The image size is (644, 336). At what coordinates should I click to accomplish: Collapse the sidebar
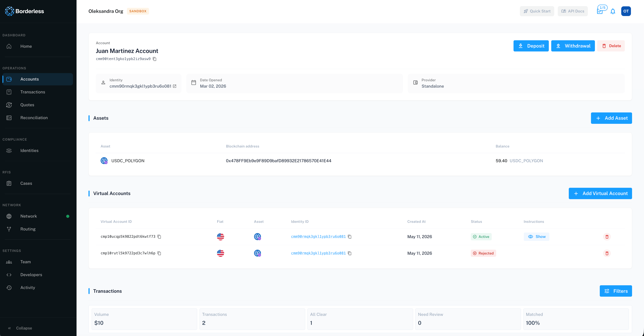20,328
